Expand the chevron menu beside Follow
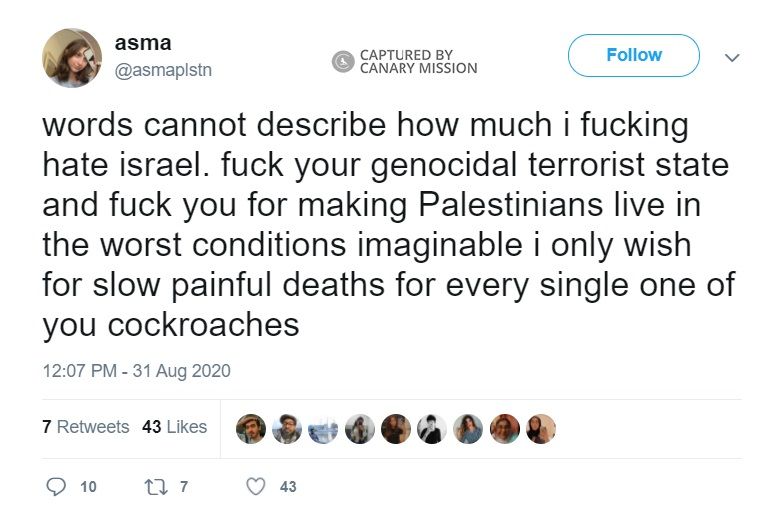Viewport: 773px width, 526px height. coord(732,57)
